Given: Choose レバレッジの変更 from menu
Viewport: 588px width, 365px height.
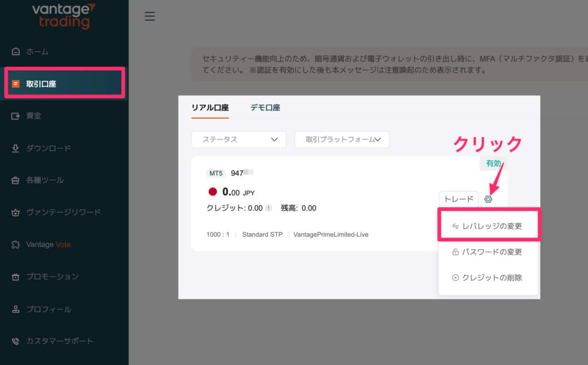Looking at the screenshot, I should click(x=488, y=226).
